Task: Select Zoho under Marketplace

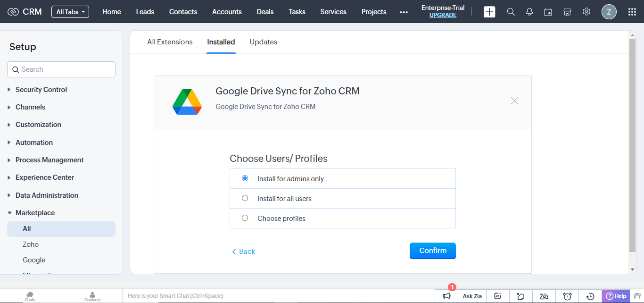Action: pos(31,244)
